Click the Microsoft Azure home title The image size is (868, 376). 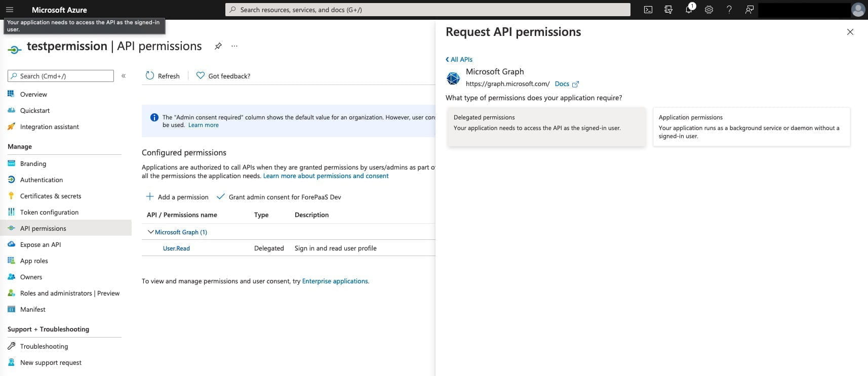[59, 10]
